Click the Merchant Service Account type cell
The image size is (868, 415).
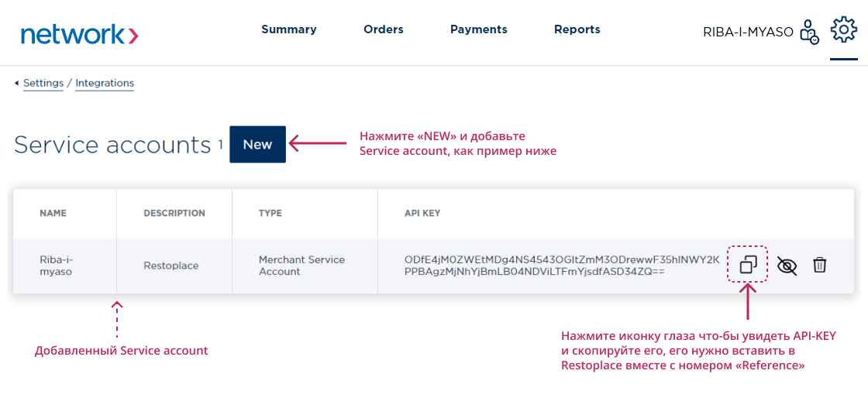(301, 266)
